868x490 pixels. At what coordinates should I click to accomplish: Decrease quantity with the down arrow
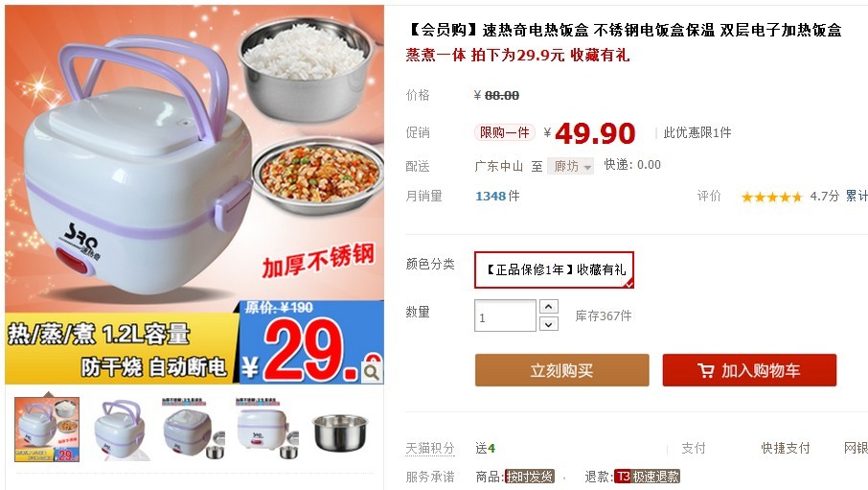pos(549,324)
